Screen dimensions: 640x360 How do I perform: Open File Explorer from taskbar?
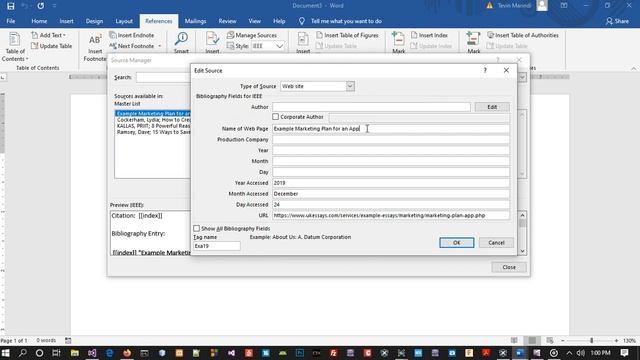click(74, 353)
